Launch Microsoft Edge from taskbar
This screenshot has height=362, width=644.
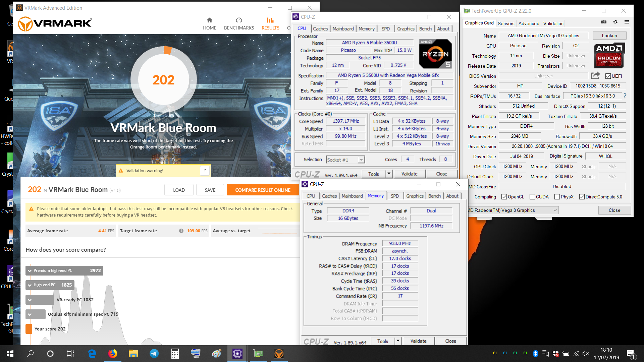tap(92, 354)
